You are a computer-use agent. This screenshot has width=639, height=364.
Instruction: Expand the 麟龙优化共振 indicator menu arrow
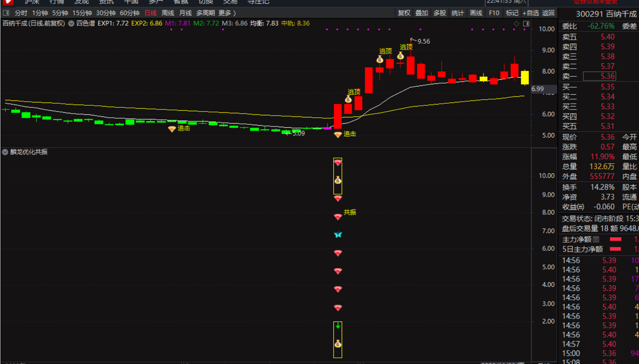click(5, 152)
